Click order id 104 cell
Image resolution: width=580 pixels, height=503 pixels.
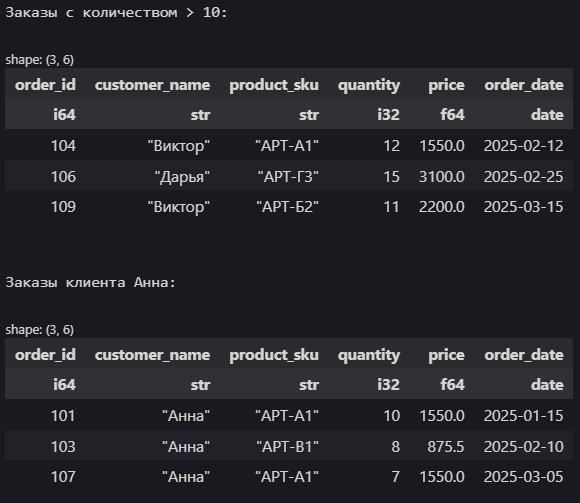click(x=63, y=146)
